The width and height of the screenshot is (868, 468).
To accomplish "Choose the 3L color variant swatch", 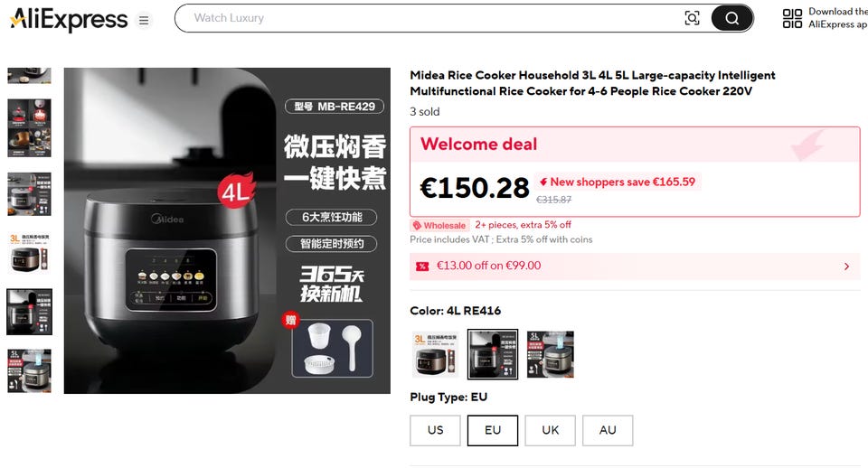I will [435, 354].
